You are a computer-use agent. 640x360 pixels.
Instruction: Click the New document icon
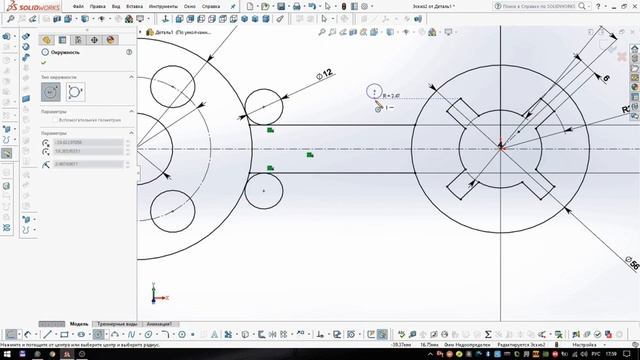pos(250,7)
